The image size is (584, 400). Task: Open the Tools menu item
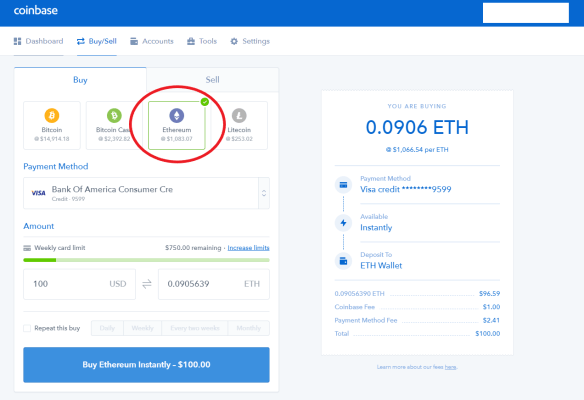pos(202,41)
